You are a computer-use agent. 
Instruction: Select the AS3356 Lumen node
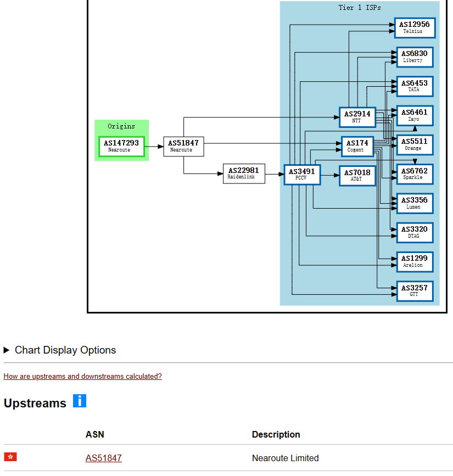(415, 203)
